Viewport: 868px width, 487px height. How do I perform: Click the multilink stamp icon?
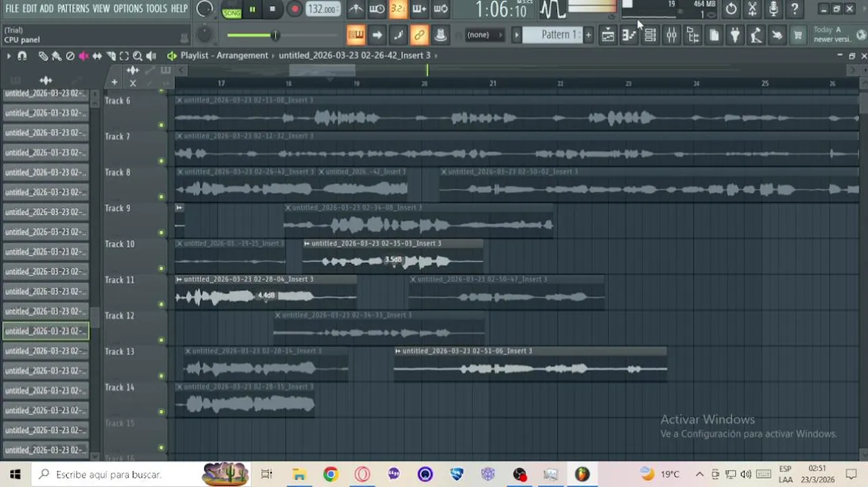coord(440,34)
